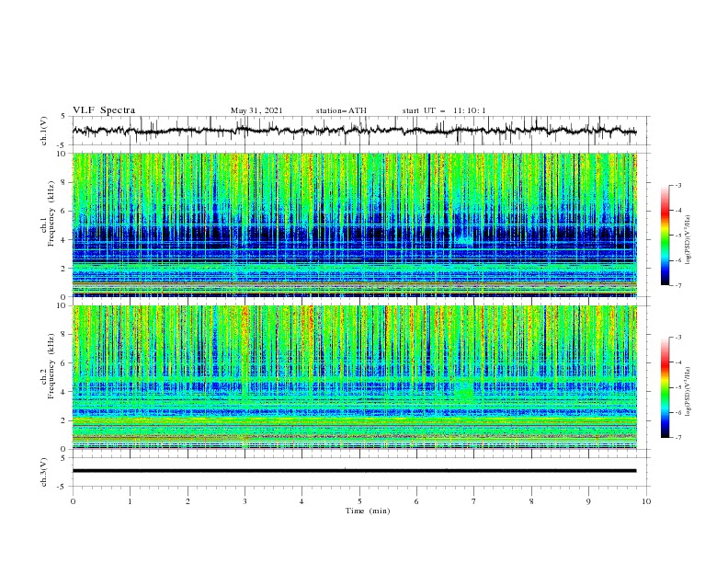Click the "3" tick on the time axis

pos(245,501)
